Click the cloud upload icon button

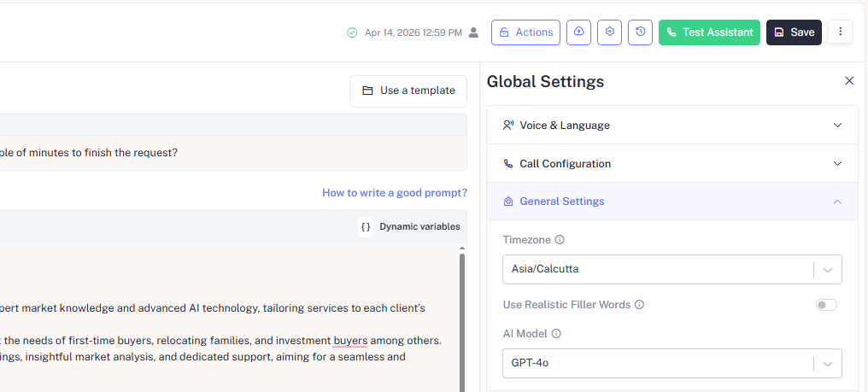[x=578, y=32]
